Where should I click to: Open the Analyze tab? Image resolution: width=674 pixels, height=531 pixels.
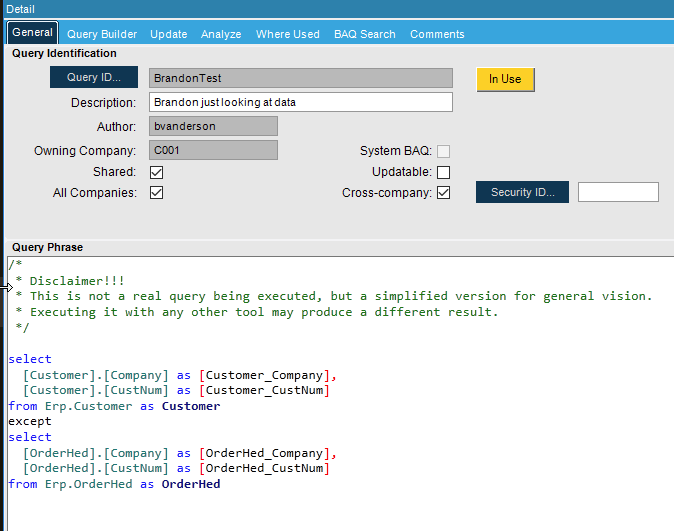click(221, 34)
